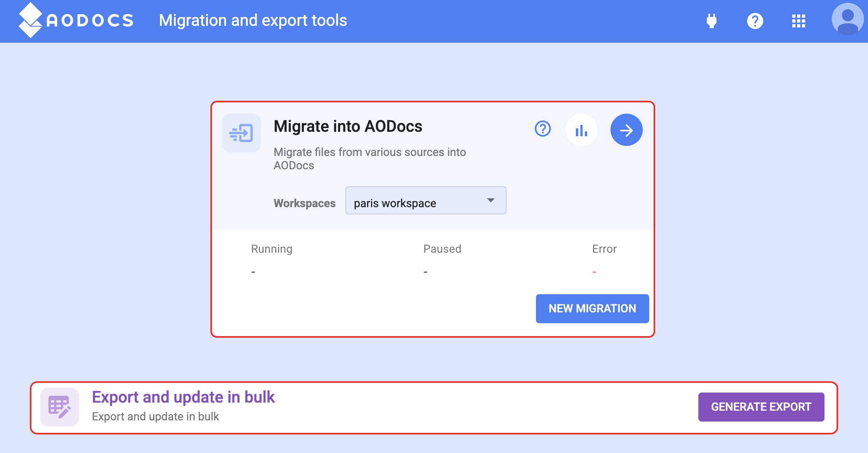Click Generate Export button
Screen dimensions: 868x453
pos(761,407)
